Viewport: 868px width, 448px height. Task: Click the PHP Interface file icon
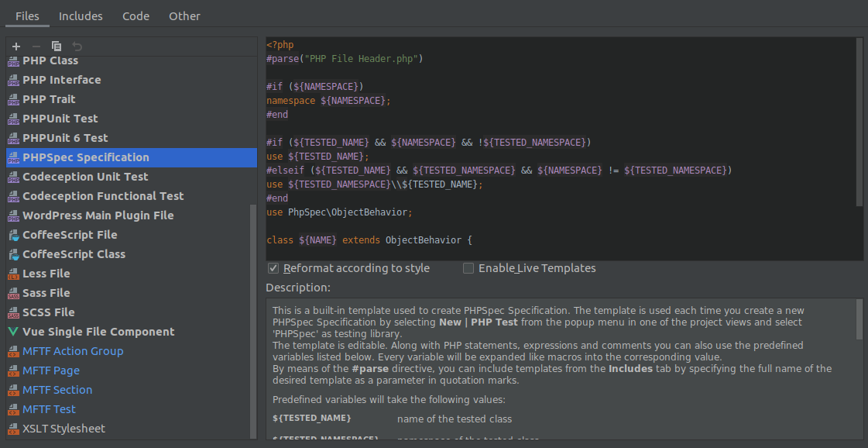point(13,81)
